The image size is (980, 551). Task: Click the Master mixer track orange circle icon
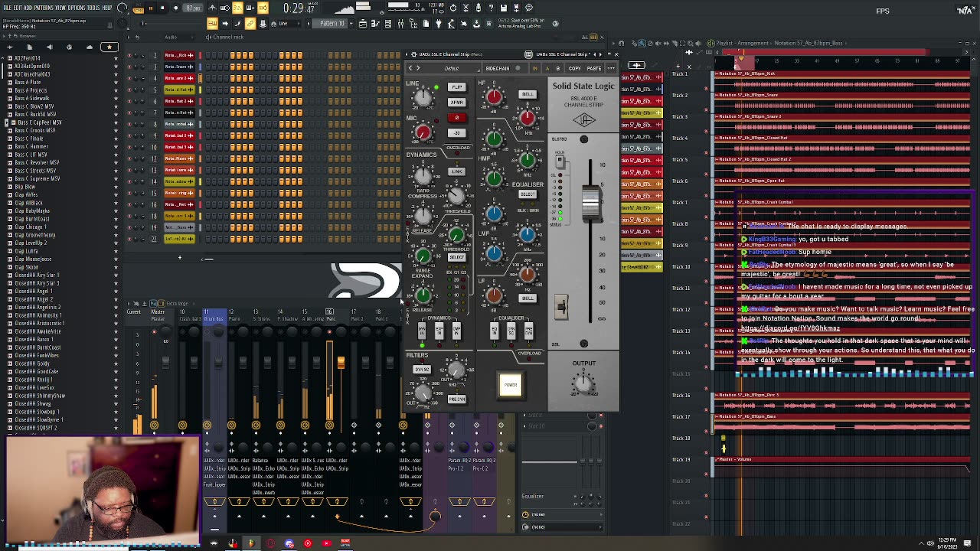(154, 425)
